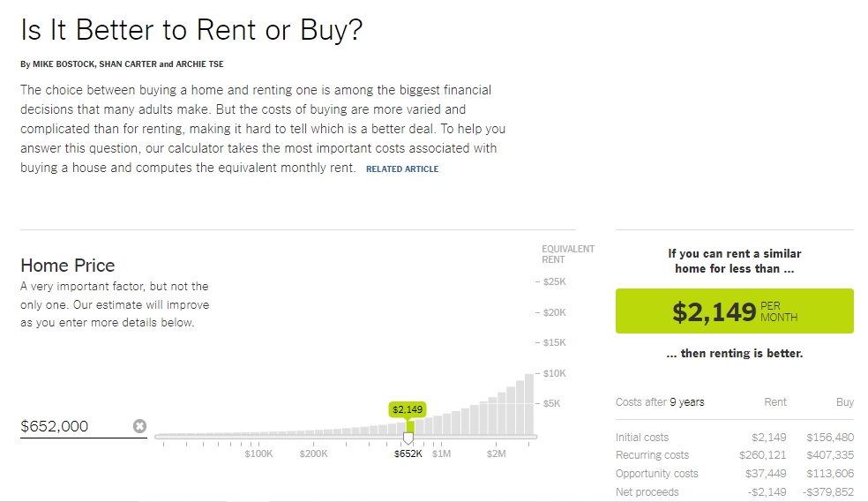Click the tallest bar in the rent chart
The height and width of the screenshot is (502, 868).
[530, 404]
